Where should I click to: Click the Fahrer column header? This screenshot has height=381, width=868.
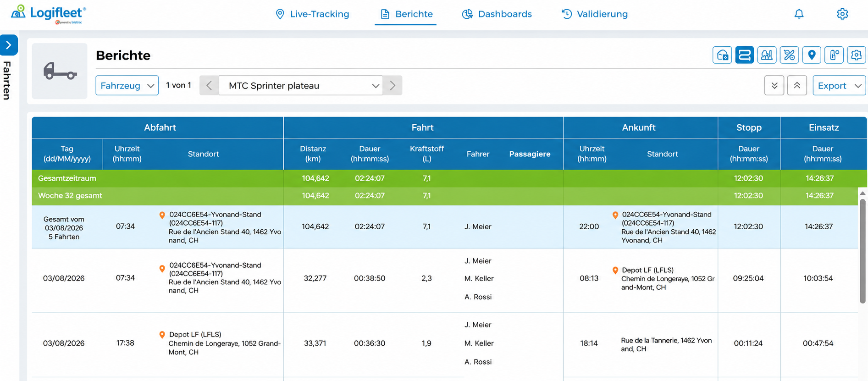click(478, 154)
